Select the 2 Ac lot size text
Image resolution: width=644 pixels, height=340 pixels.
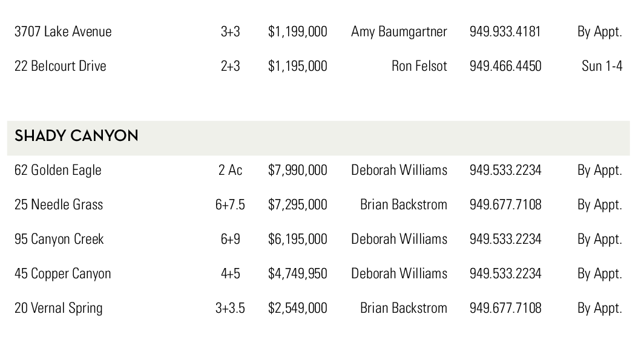(230, 171)
